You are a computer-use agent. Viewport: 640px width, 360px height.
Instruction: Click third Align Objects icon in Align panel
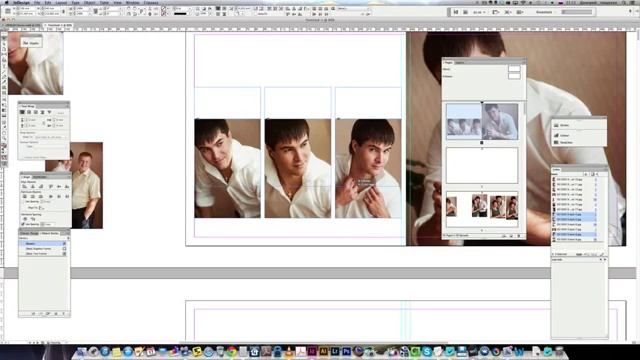pyautogui.click(x=41, y=187)
